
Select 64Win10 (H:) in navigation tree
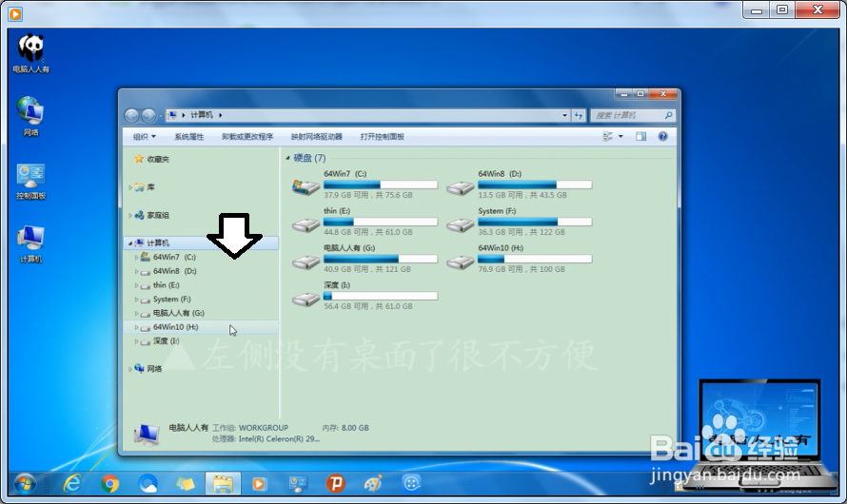coord(175,327)
